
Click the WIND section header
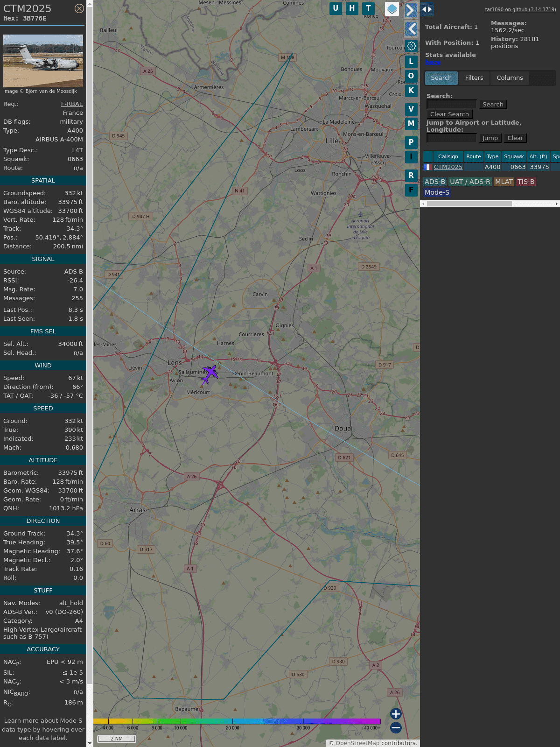point(43,366)
